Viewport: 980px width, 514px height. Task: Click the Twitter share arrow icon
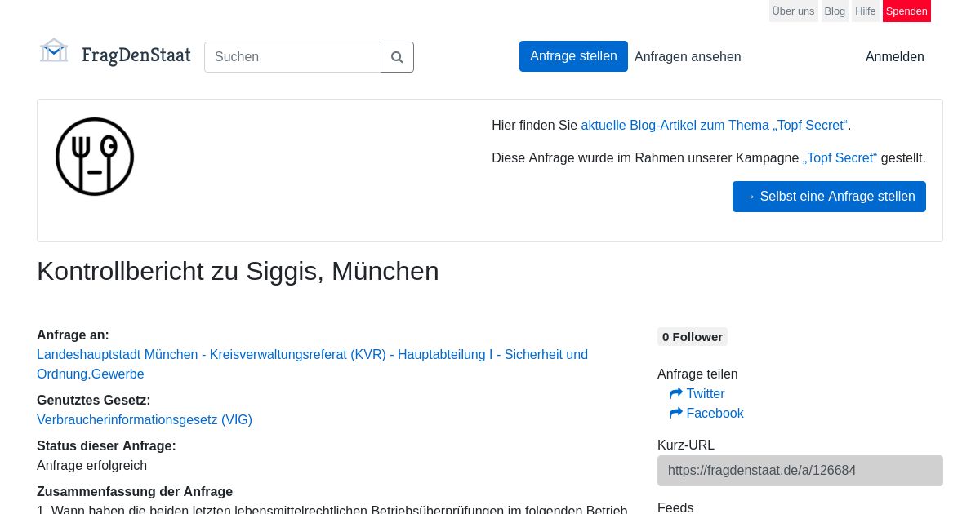click(x=676, y=394)
